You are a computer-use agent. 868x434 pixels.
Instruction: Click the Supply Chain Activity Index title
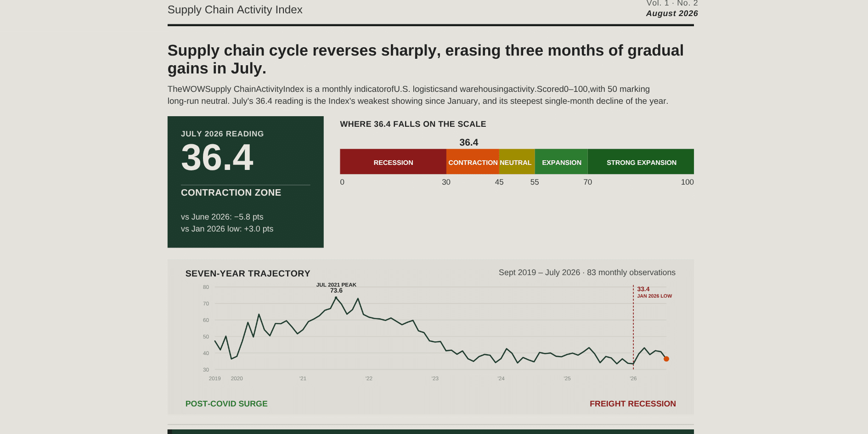(x=235, y=10)
